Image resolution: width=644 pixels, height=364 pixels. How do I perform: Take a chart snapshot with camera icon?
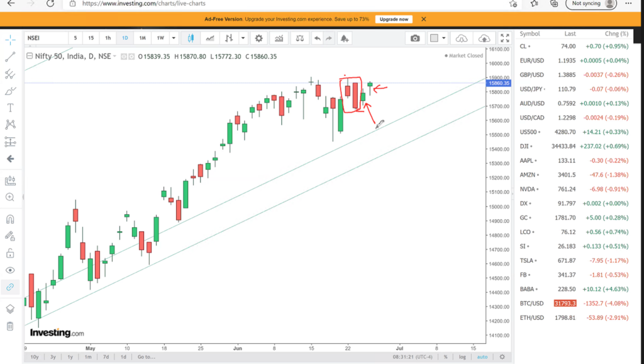click(415, 38)
